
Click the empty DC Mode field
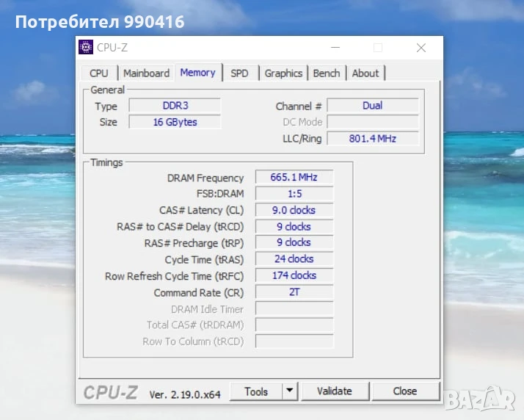pos(373,122)
